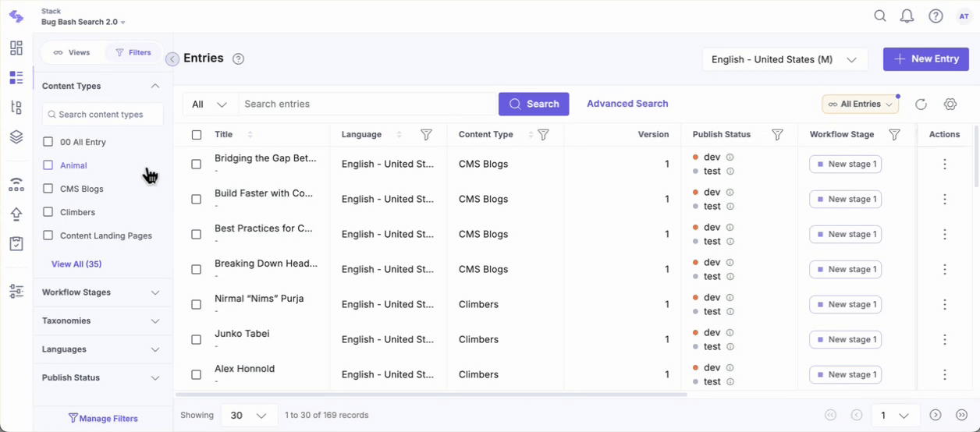Open global search magnifier in header

click(880, 16)
